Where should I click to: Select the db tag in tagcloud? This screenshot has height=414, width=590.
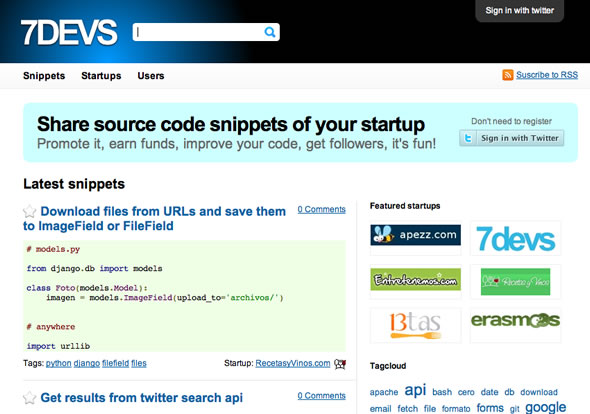coord(509,392)
